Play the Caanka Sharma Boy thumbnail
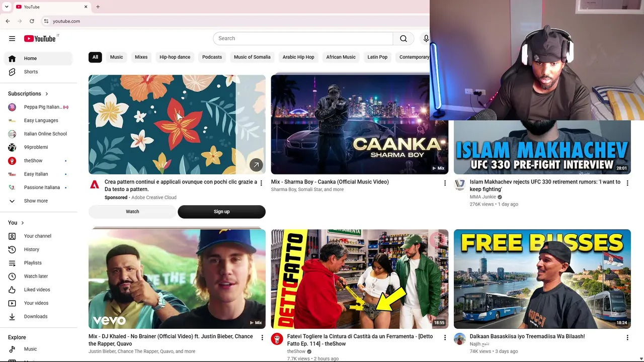The height and width of the screenshot is (362, 644). coord(359,125)
